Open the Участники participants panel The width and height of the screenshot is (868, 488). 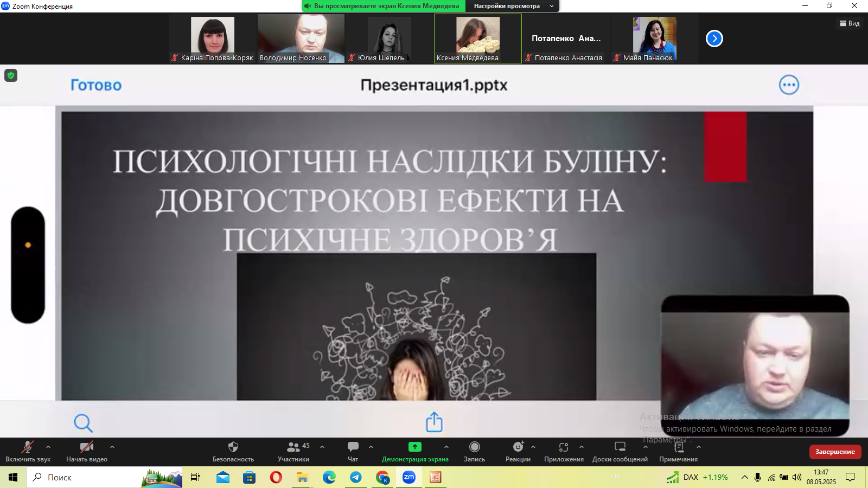coord(293,451)
